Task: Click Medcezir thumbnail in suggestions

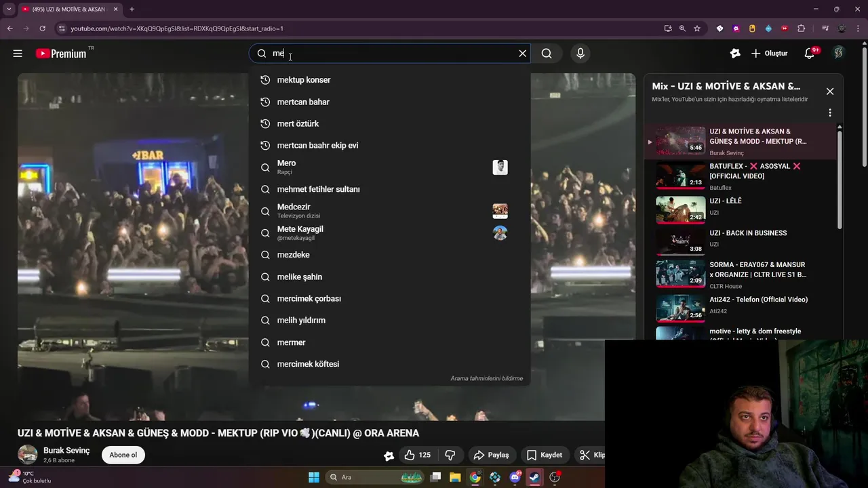Action: 500,211
